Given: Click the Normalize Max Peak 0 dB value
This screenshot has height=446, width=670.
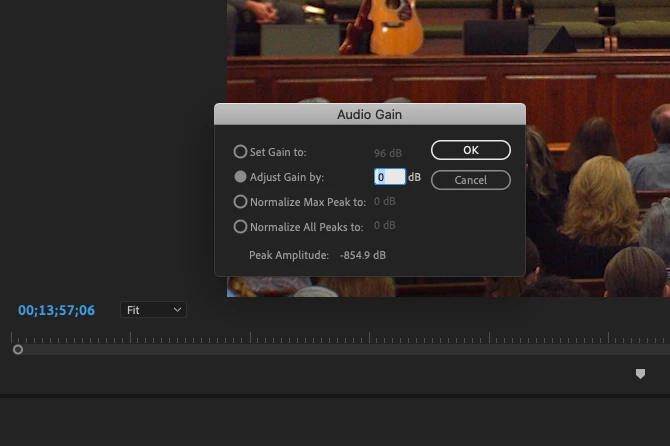Looking at the screenshot, I should [385, 201].
